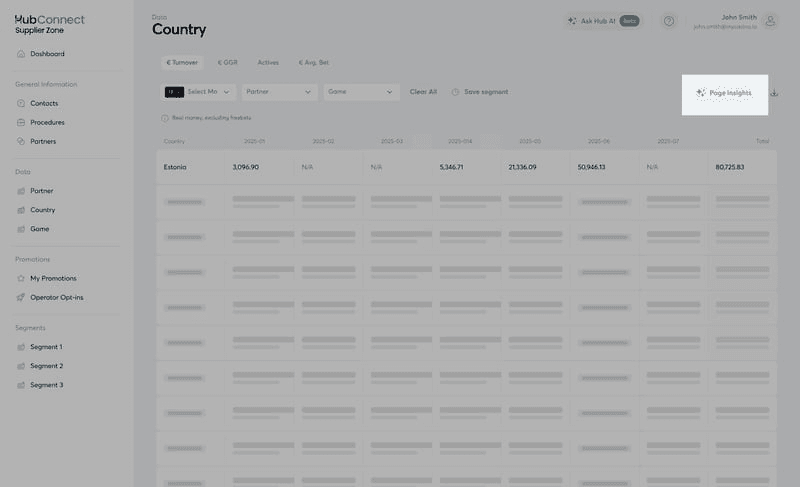Screen dimensions: 800x487
Task: Open Game text under Data
Action: click(39, 229)
